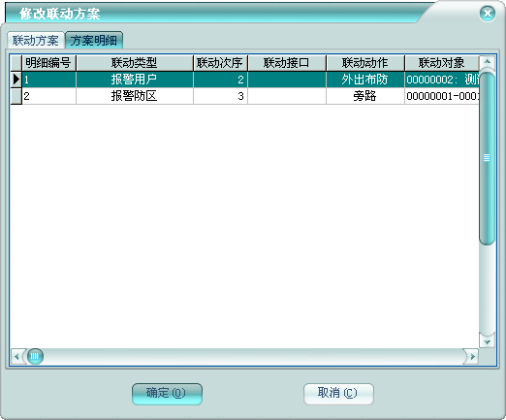506x420 pixels.
Task: Click the vertical scrollbar up arrow
Action: [487, 61]
